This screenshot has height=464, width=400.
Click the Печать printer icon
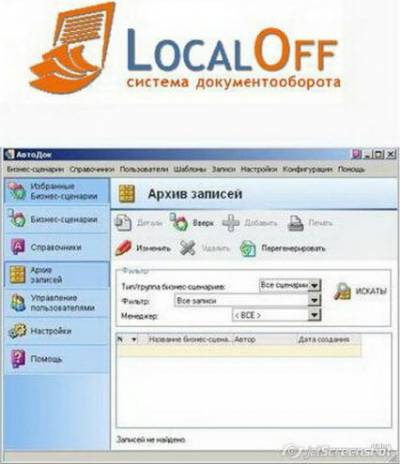296,223
